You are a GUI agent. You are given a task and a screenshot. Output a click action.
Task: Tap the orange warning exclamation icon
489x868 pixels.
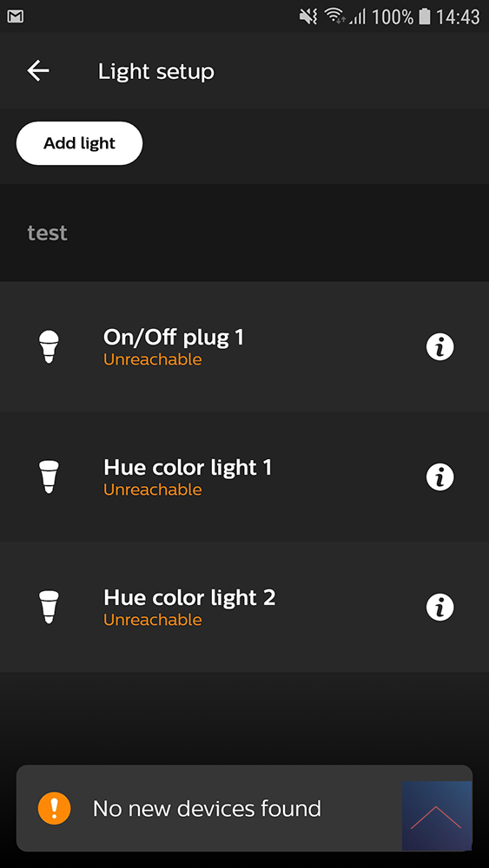point(54,808)
